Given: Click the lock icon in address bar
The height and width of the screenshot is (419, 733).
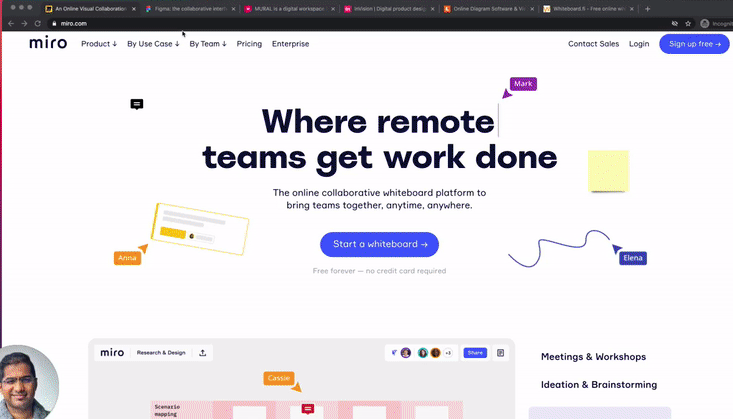Looking at the screenshot, I should coord(54,23).
